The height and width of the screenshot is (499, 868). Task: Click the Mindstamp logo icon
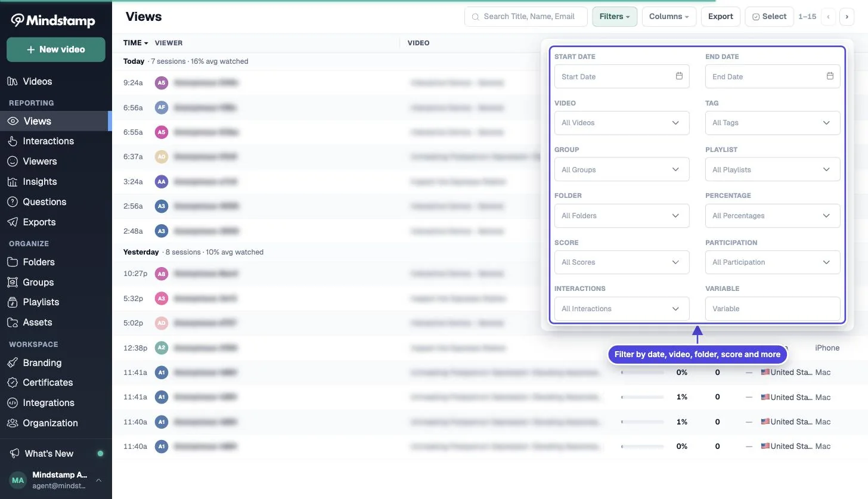pos(17,20)
